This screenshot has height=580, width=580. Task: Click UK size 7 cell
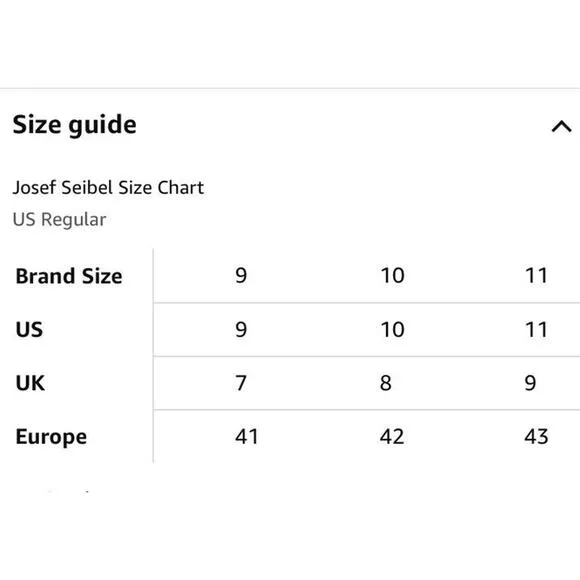(241, 383)
